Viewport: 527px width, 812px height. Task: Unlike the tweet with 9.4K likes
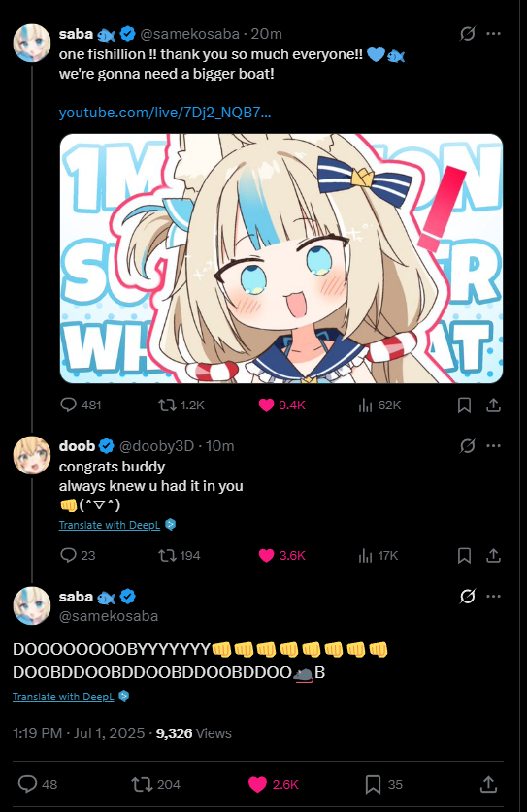[x=266, y=405]
